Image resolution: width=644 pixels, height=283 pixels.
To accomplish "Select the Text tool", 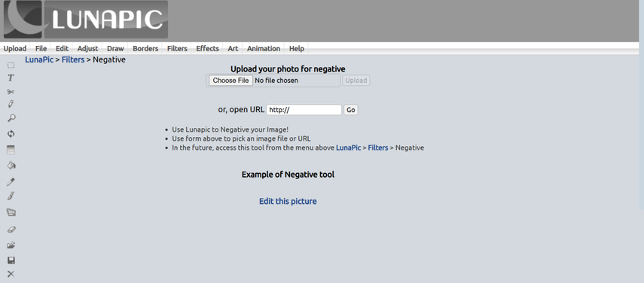I will (x=11, y=78).
